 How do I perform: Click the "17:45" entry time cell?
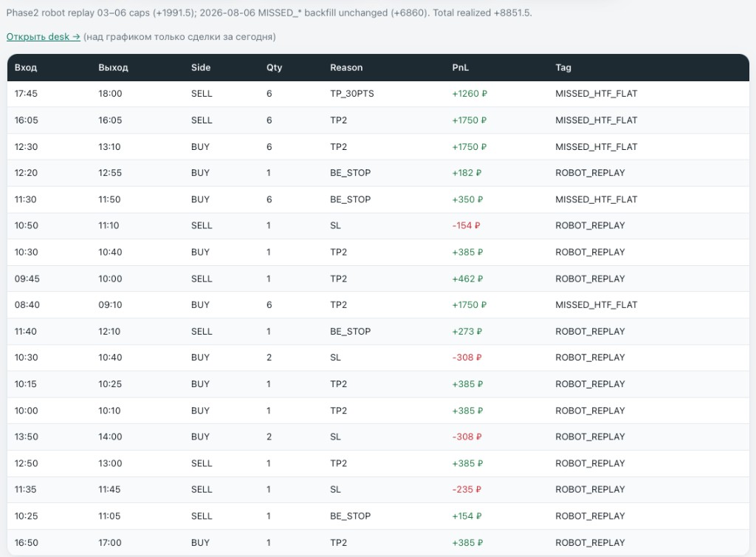click(x=26, y=94)
